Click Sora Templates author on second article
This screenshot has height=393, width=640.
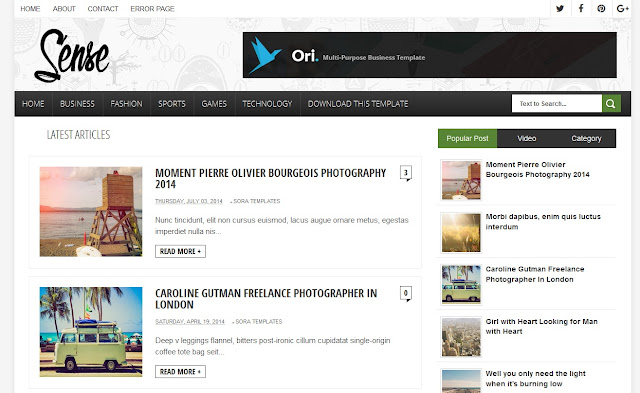coord(259,322)
